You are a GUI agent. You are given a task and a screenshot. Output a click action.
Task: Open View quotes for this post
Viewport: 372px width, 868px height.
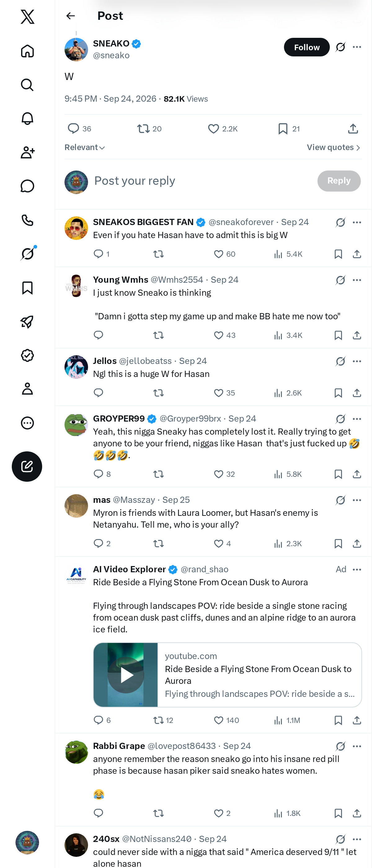point(334,148)
